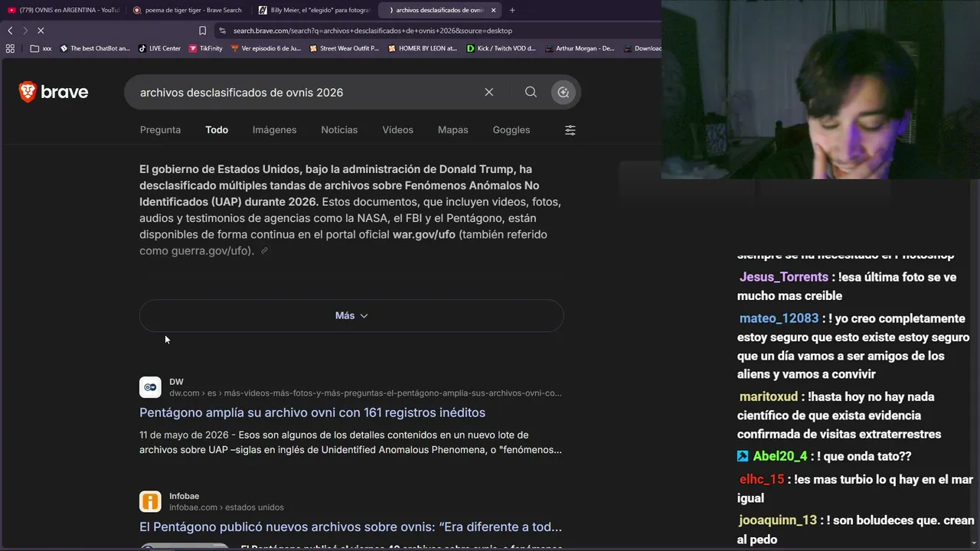This screenshot has width=980, height=551.
Task: Click the streamer webcam overlay
Action: pyautogui.click(x=821, y=90)
